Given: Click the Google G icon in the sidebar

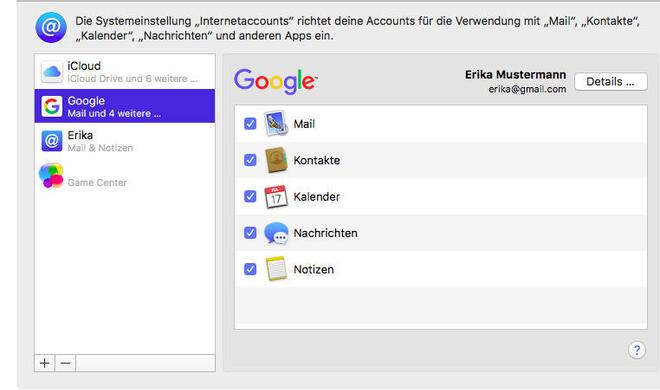Looking at the screenshot, I should point(52,106).
